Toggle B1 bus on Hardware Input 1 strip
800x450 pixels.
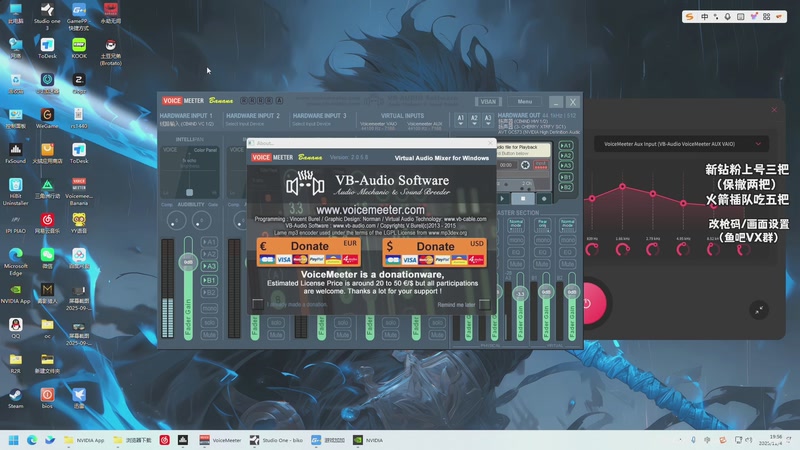(210, 281)
